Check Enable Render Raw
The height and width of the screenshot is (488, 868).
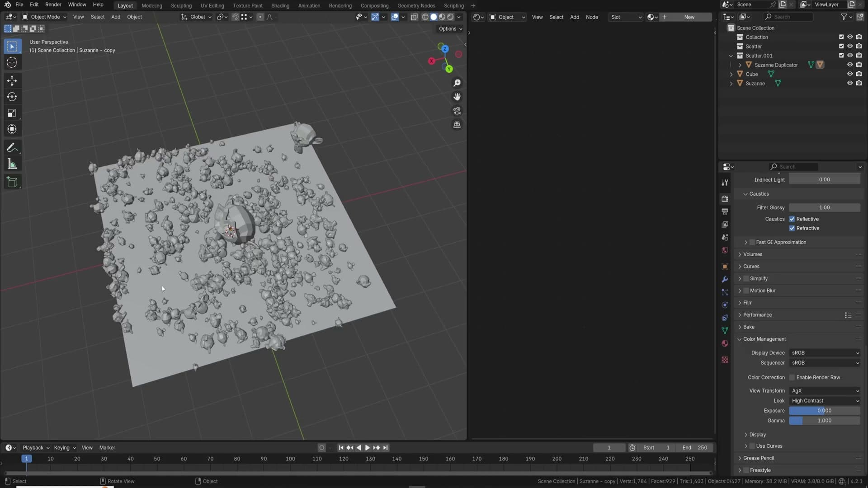(x=792, y=378)
